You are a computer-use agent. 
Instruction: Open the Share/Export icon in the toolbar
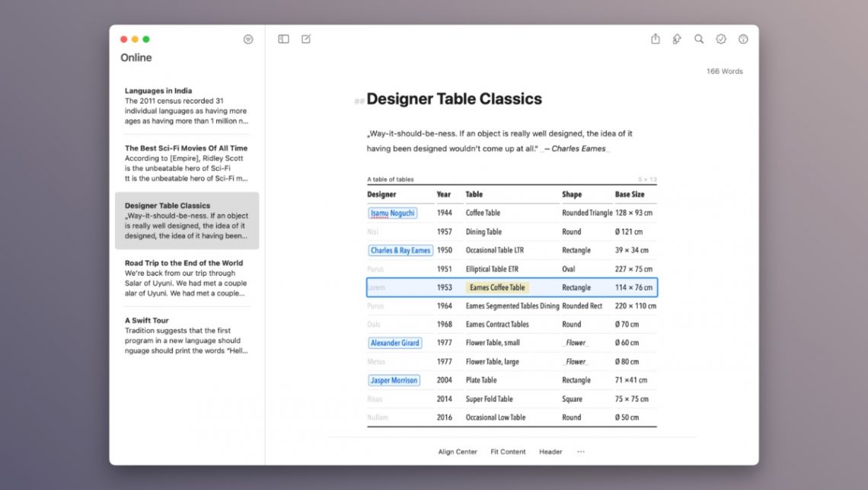pos(656,39)
